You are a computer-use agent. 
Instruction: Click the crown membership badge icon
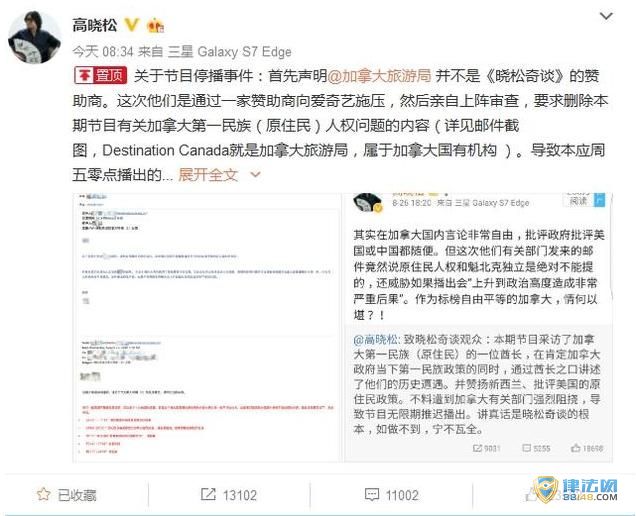point(155,26)
